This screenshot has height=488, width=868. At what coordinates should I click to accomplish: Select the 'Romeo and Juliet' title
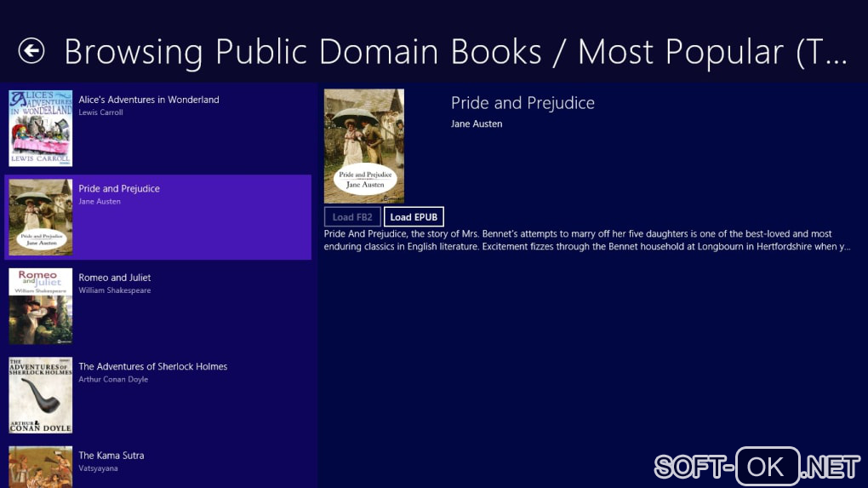coord(115,278)
